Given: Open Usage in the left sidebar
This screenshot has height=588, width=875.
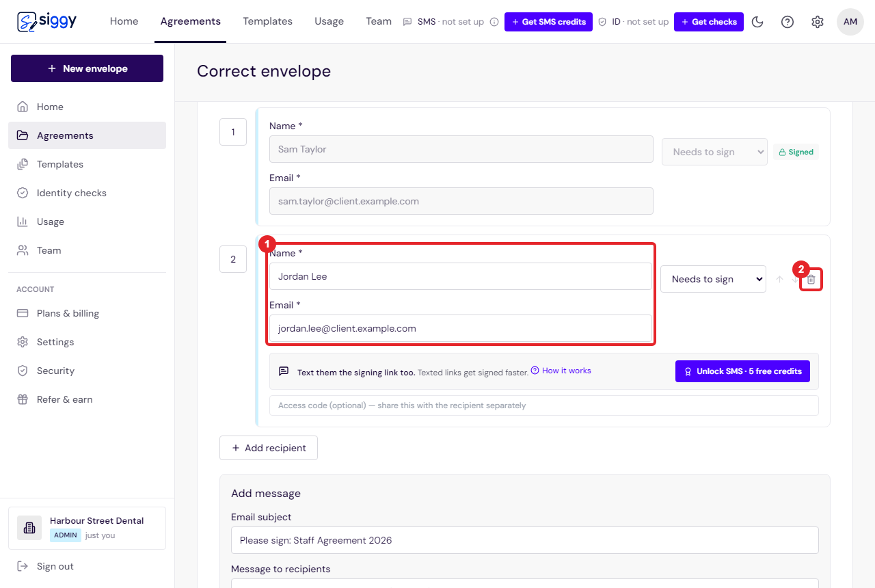Looking at the screenshot, I should [87, 222].
